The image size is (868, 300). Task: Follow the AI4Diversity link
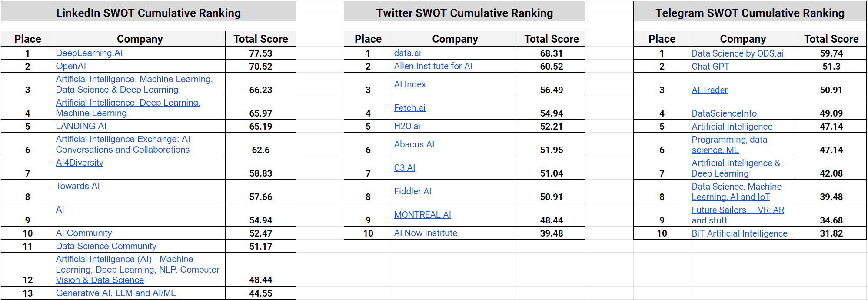(80, 163)
